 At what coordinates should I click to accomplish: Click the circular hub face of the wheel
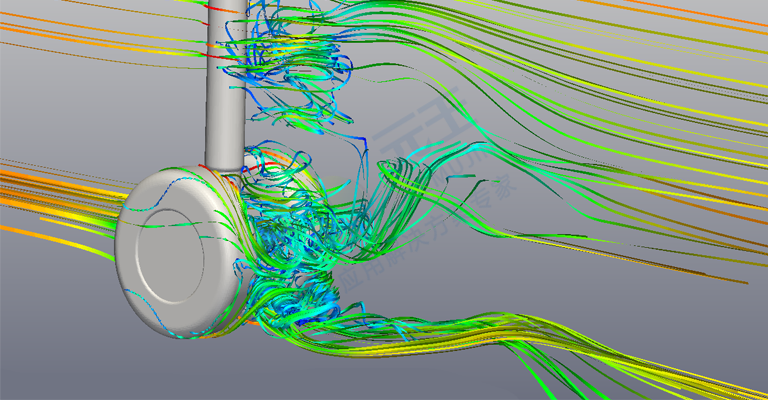pyautogui.click(x=170, y=257)
